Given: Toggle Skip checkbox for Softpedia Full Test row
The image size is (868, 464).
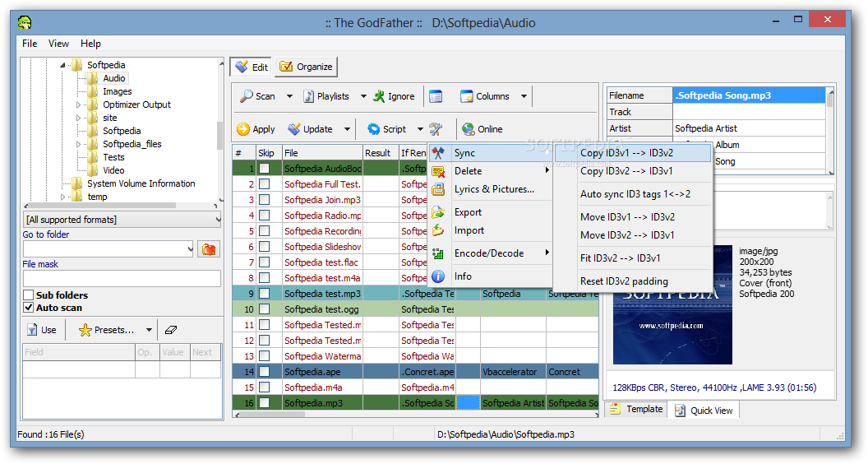Looking at the screenshot, I should [265, 184].
